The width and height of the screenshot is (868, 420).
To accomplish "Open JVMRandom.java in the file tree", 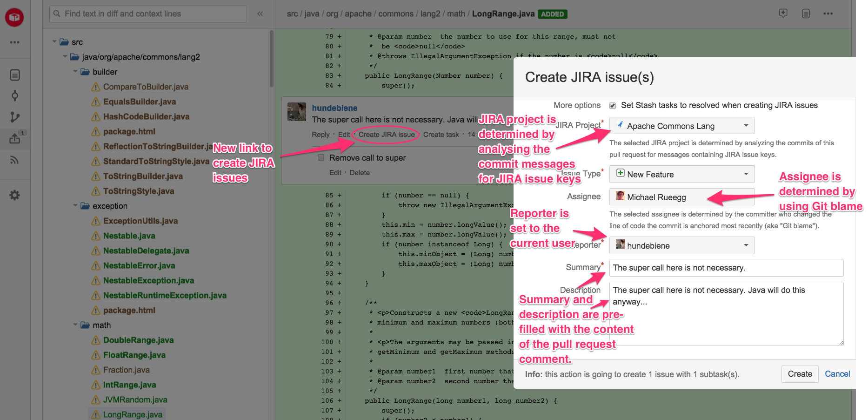I will tap(135, 400).
